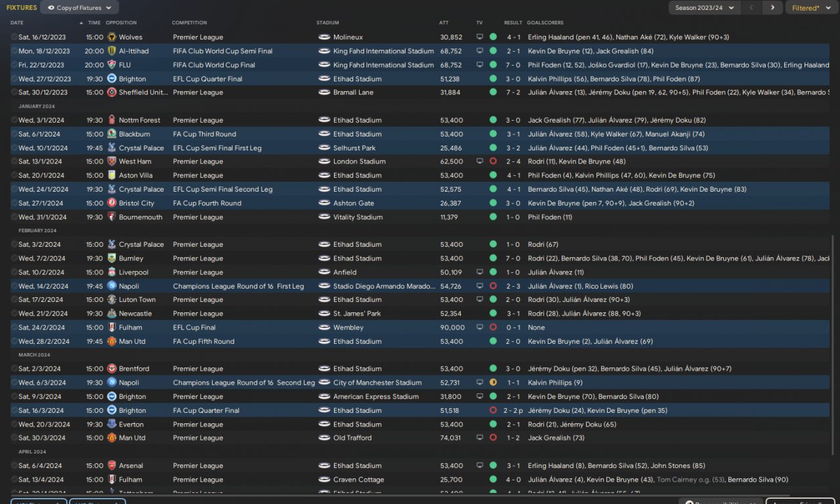Click the Al-Ittihad club badge

[112, 51]
